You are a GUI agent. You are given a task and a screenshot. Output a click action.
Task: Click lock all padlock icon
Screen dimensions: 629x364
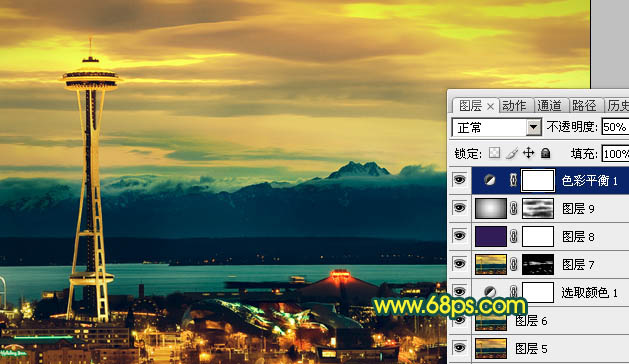click(x=546, y=153)
